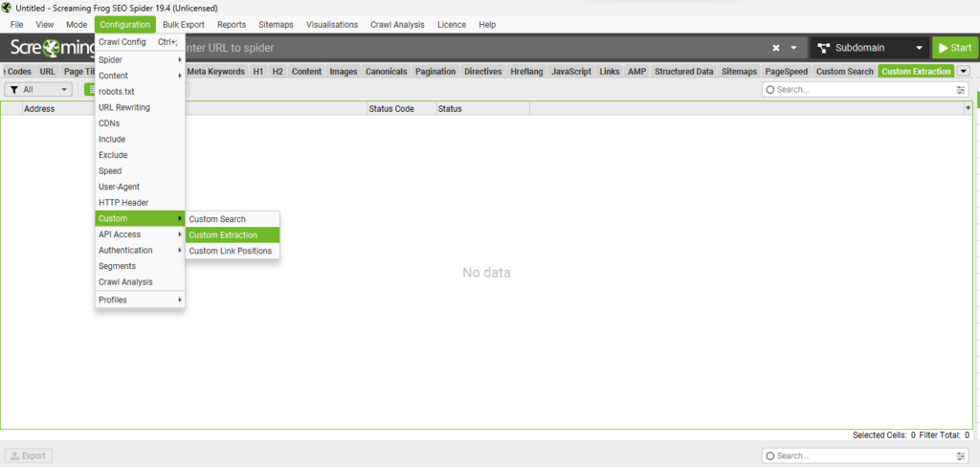980x467 pixels.
Task: Open search filter options icon in top search
Action: tap(961, 90)
